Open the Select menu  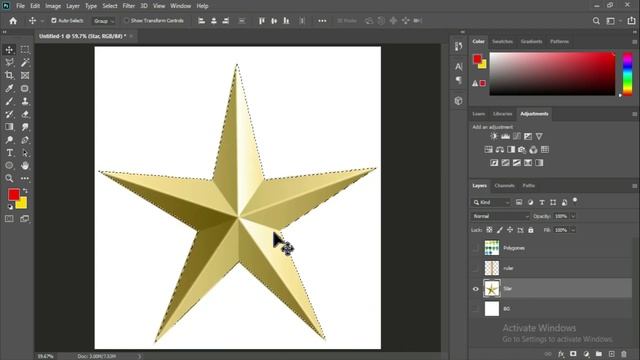pos(110,6)
